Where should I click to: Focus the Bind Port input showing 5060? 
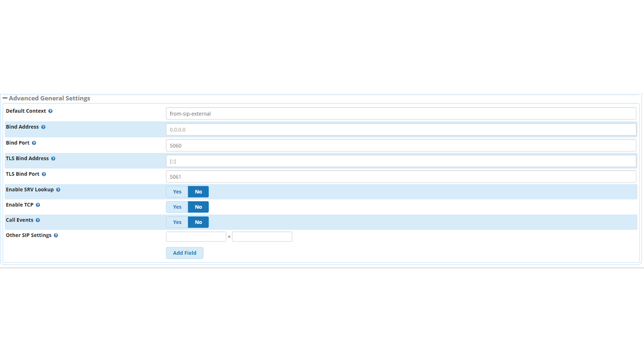(376, 145)
